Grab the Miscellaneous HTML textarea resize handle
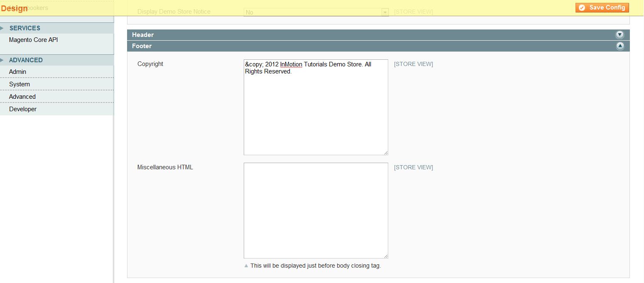Viewport: 644px width, 283px height. (x=386, y=256)
